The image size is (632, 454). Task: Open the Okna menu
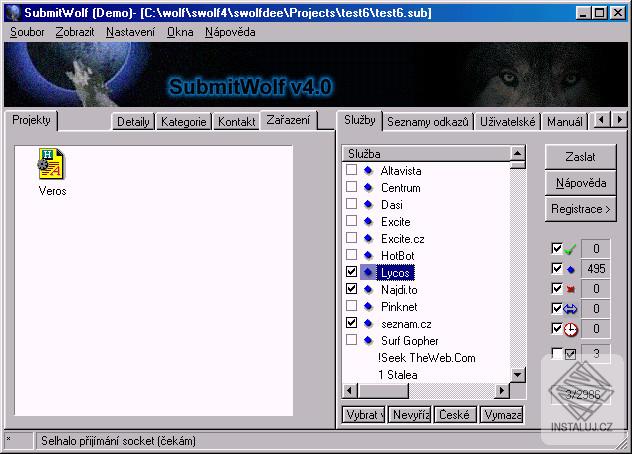(180, 32)
